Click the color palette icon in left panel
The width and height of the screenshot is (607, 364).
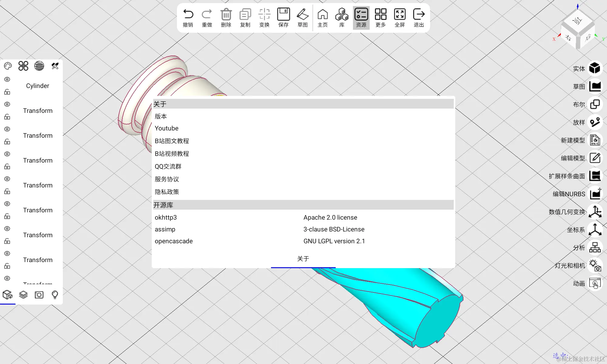click(8, 66)
